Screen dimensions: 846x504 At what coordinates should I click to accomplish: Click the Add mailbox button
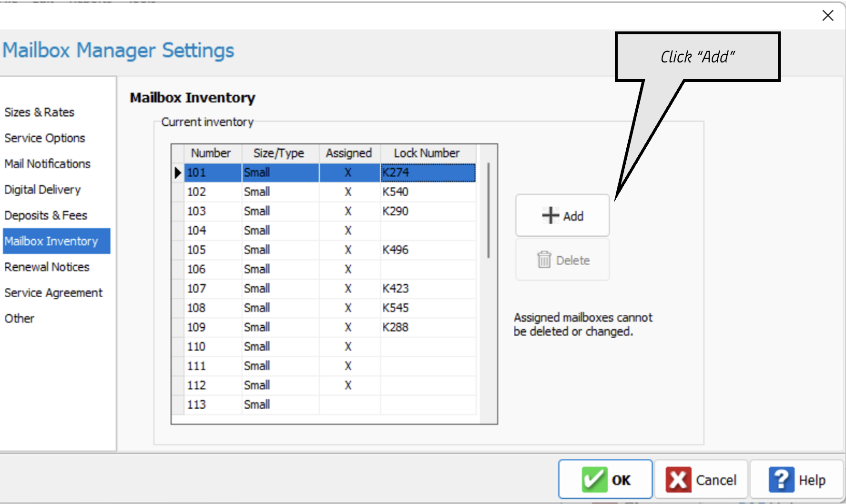point(562,215)
